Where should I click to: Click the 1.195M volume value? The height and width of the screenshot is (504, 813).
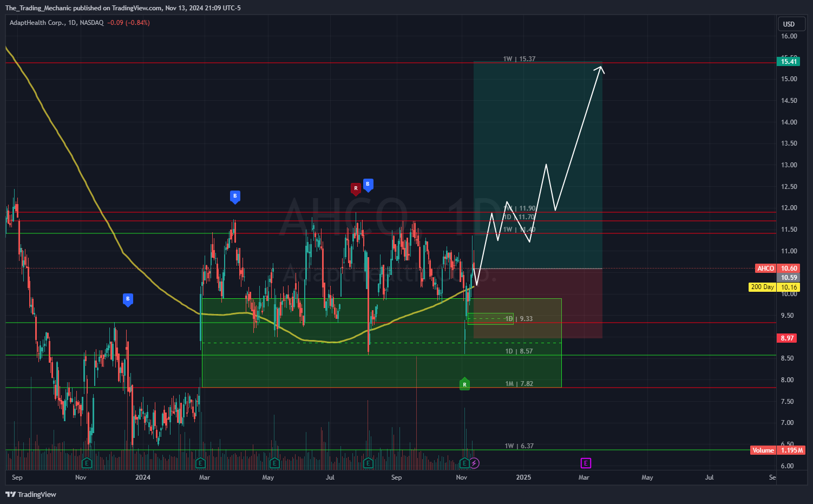click(791, 450)
